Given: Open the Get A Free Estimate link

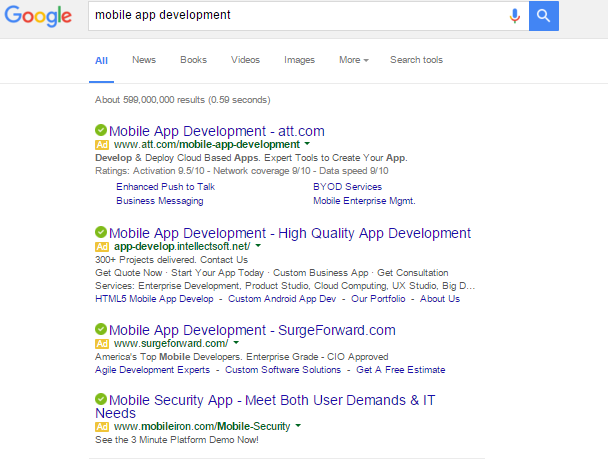Looking at the screenshot, I should (x=401, y=370).
